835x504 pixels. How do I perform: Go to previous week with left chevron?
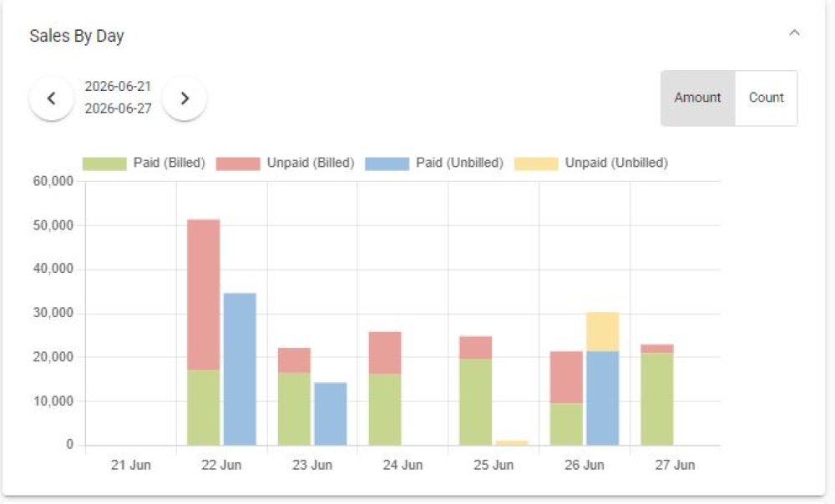click(52, 98)
